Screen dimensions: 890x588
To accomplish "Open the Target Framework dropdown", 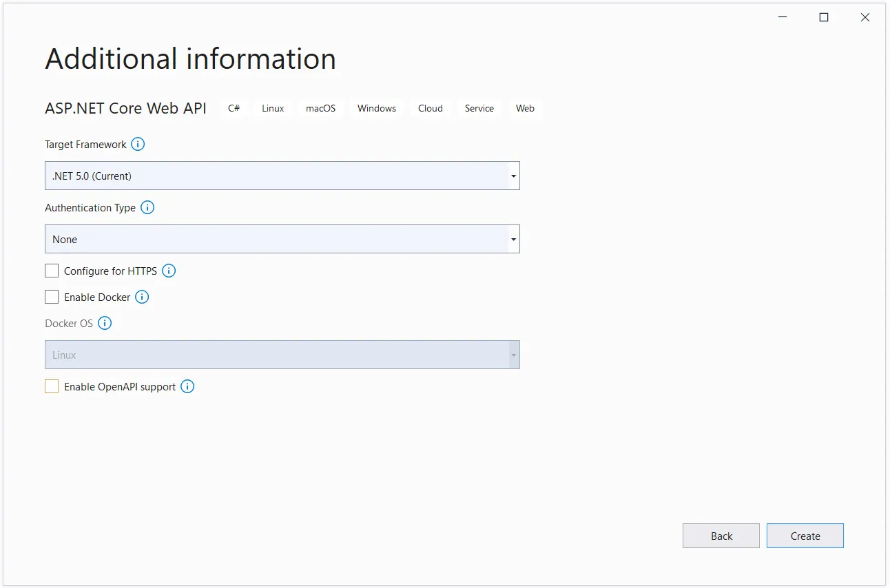I will pos(513,176).
